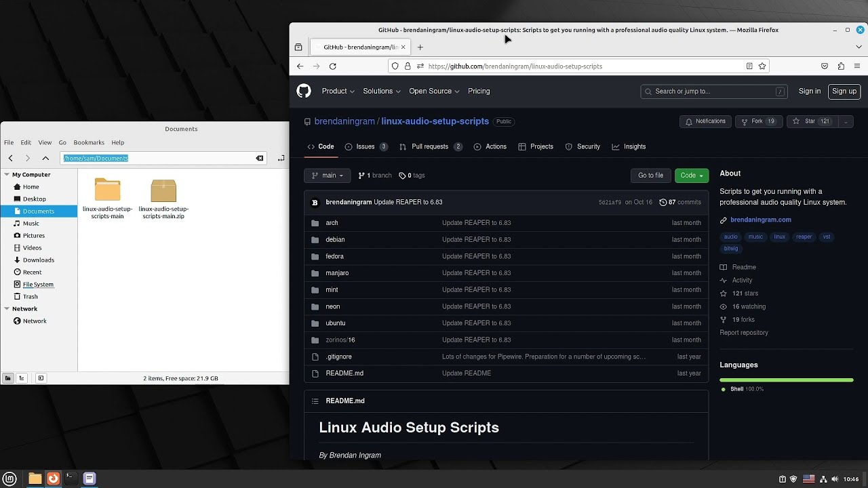Screen dimensions: 868x488
Task: Open the star lists dropdown arrow
Action: (x=846, y=121)
